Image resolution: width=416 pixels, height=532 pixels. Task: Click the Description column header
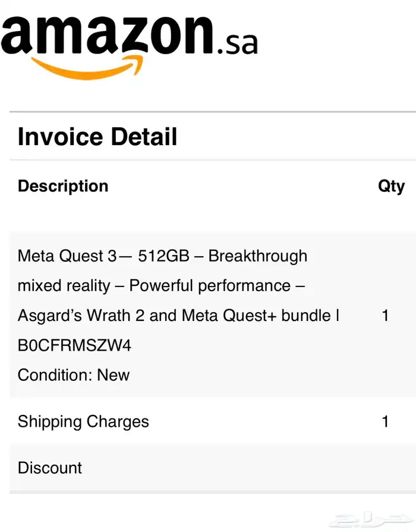click(63, 186)
